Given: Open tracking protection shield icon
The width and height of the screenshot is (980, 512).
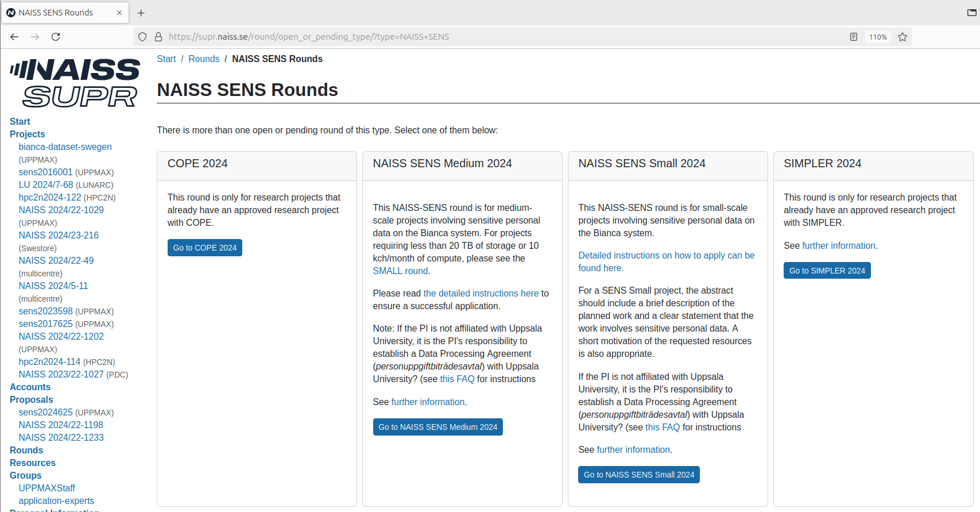Looking at the screenshot, I should click(142, 37).
